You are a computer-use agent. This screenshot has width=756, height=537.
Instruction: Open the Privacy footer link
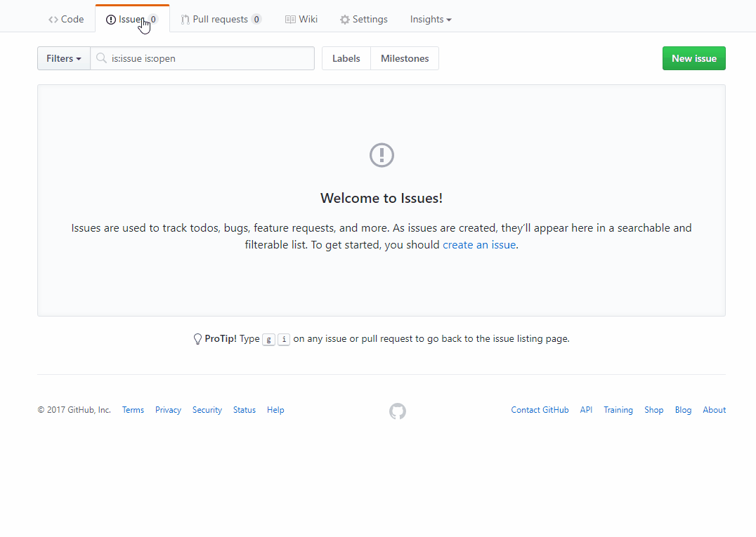(168, 410)
